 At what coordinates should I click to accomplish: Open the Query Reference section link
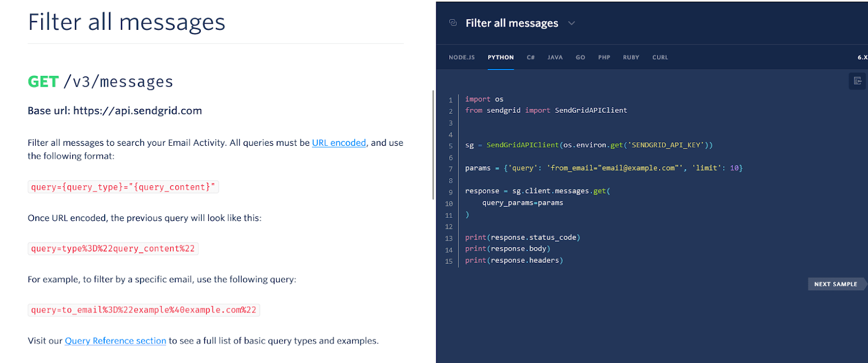tap(115, 341)
